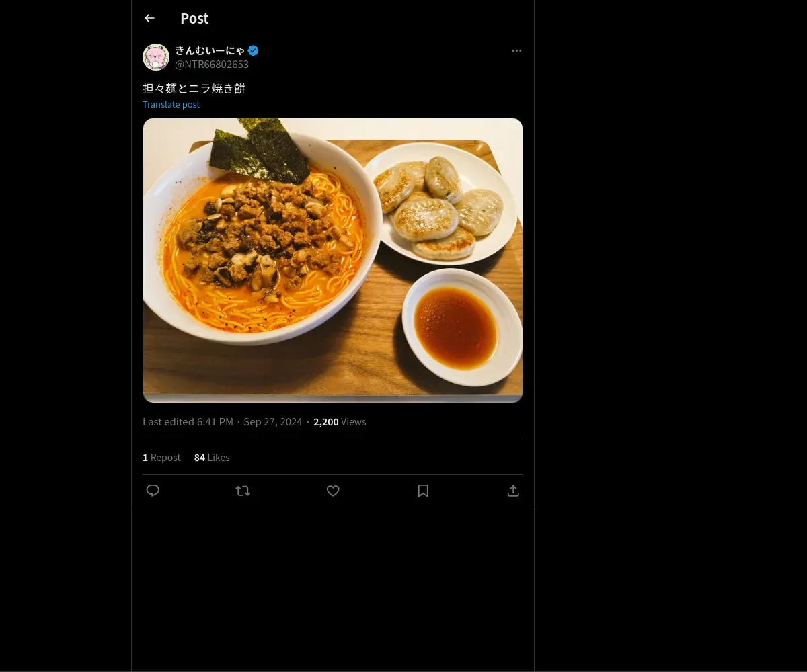Show who made the 1 Repost

click(x=161, y=458)
